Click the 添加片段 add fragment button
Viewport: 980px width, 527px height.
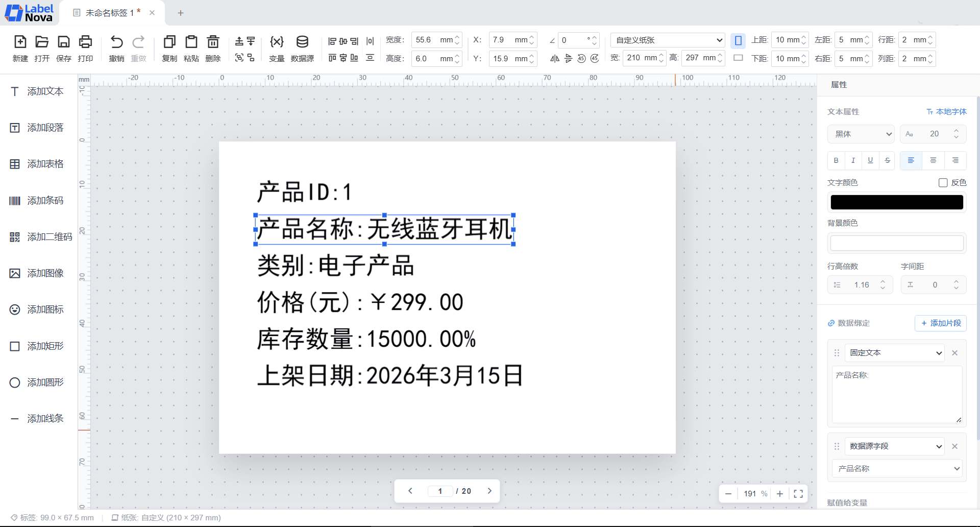[x=941, y=323]
